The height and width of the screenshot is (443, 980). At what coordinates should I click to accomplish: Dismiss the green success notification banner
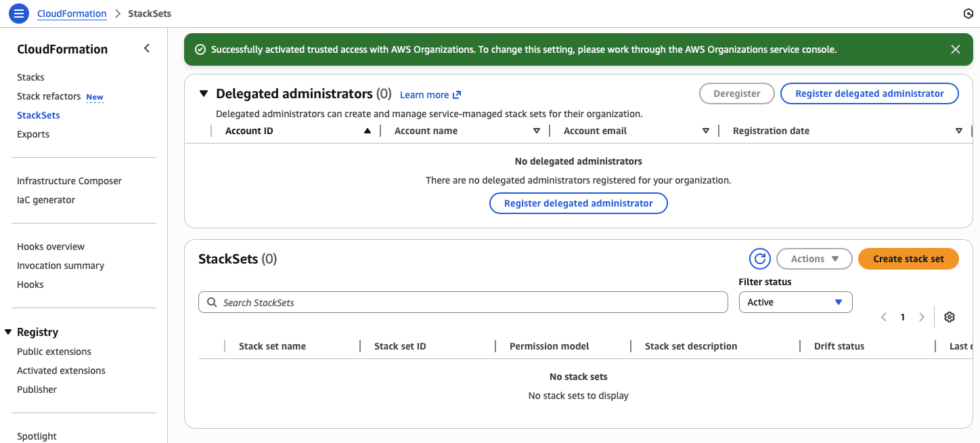[955, 49]
